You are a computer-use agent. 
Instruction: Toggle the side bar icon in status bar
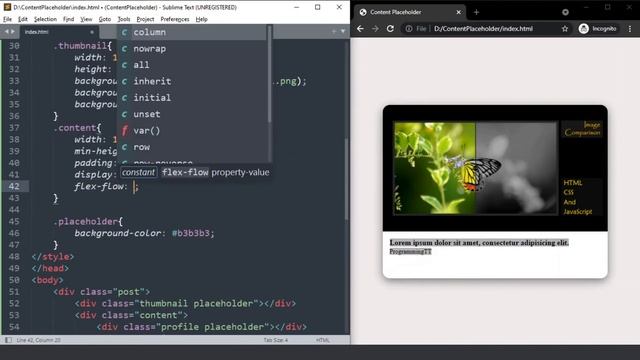pyautogui.click(x=8, y=340)
